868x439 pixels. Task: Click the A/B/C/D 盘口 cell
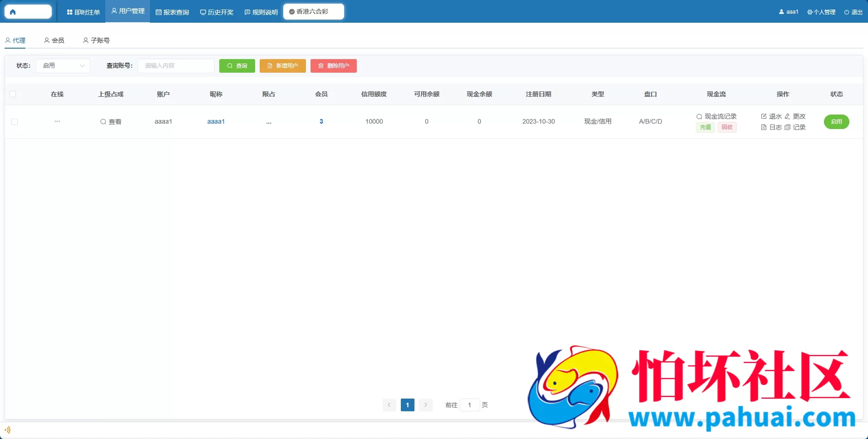[651, 121]
